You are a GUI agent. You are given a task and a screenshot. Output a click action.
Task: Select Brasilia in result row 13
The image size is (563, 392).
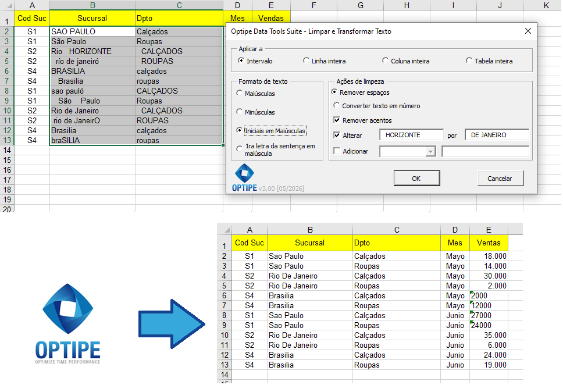click(310, 365)
